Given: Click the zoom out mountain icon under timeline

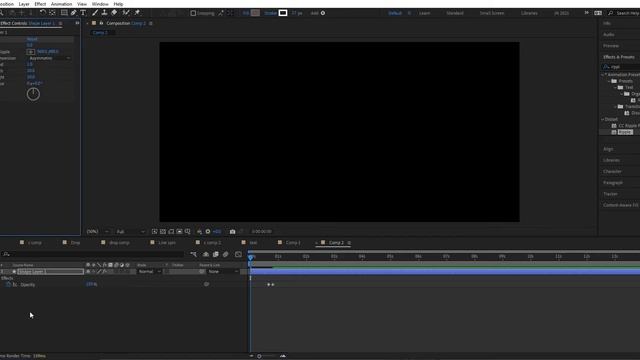Looking at the screenshot, I should click(251, 356).
